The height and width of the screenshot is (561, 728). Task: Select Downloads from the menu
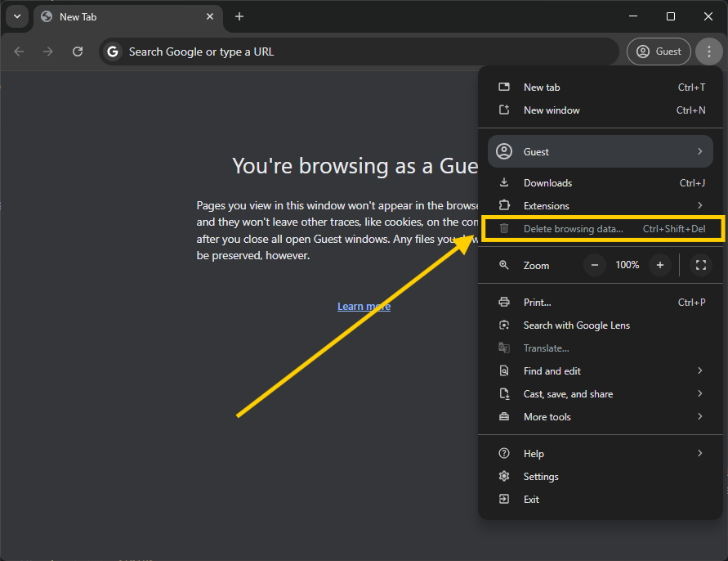547,183
